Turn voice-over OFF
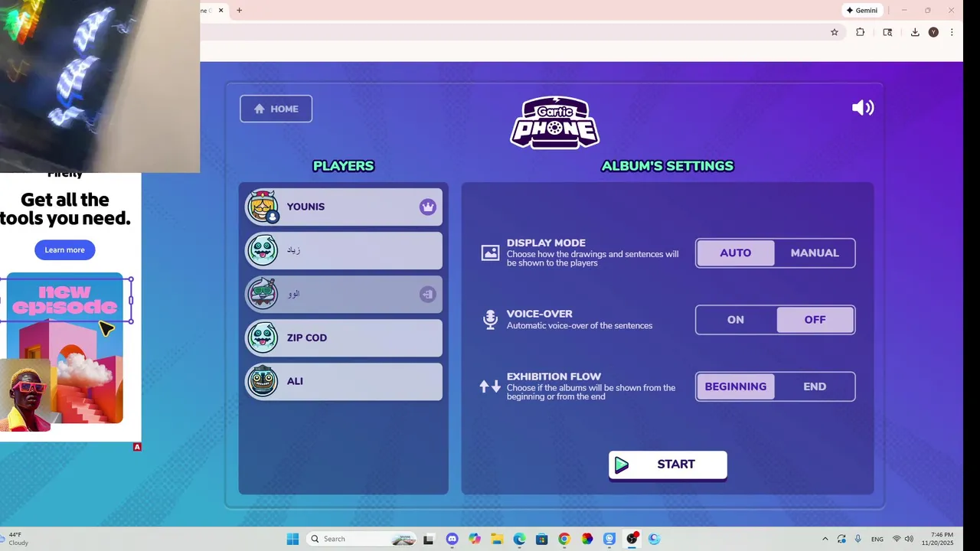980x551 pixels. click(815, 320)
